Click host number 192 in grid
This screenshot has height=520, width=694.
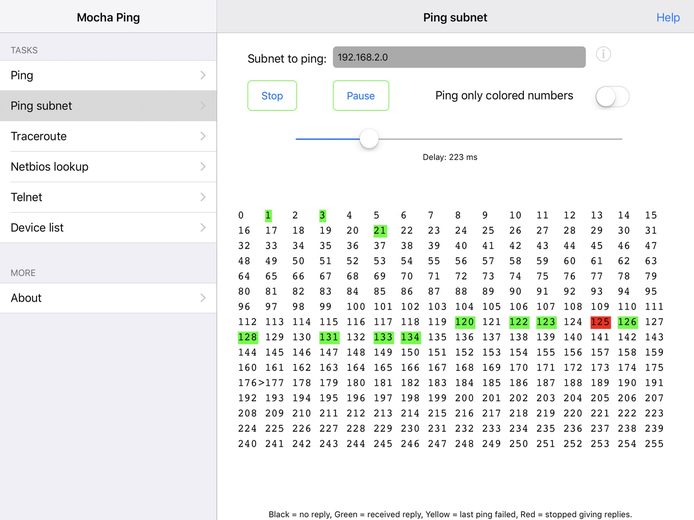(247, 398)
